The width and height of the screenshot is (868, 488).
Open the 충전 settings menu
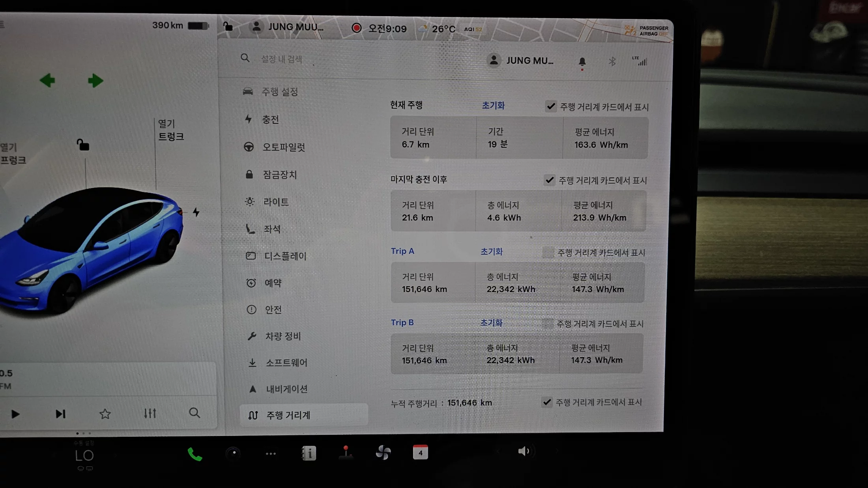click(x=271, y=119)
